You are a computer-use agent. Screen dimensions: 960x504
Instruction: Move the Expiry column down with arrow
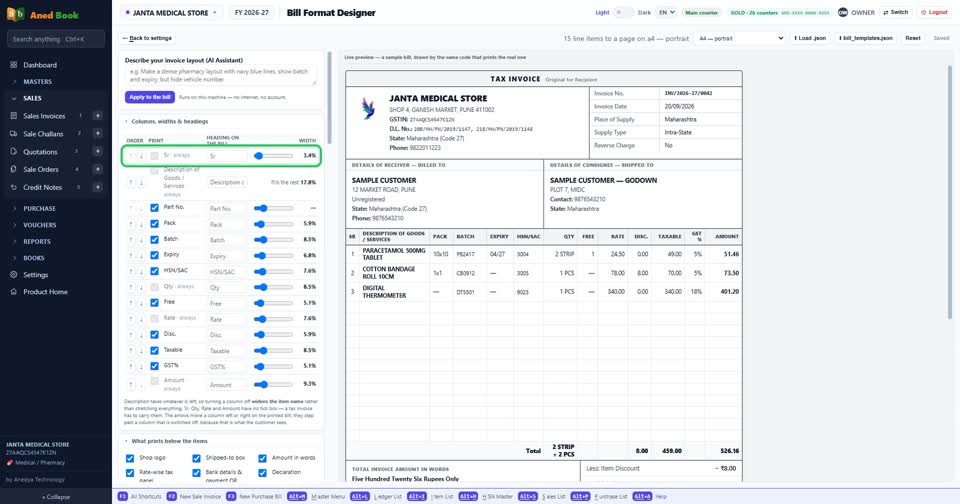(141, 255)
